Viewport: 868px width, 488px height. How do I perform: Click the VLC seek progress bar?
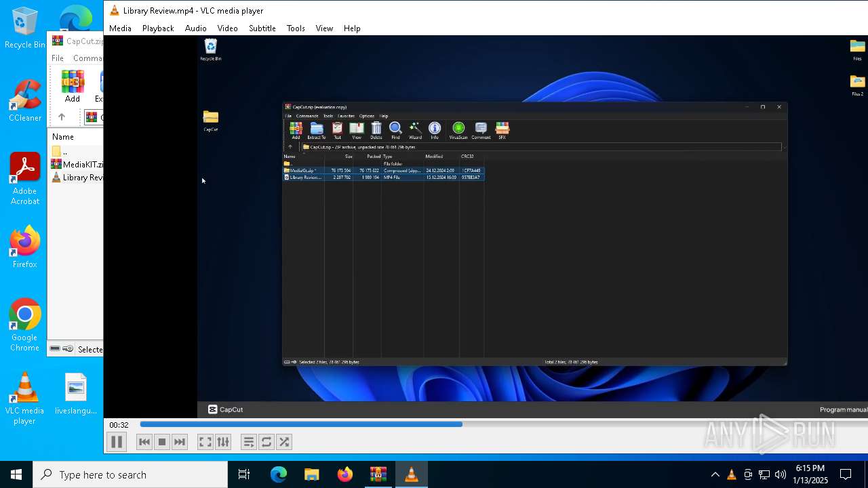tap(503, 424)
